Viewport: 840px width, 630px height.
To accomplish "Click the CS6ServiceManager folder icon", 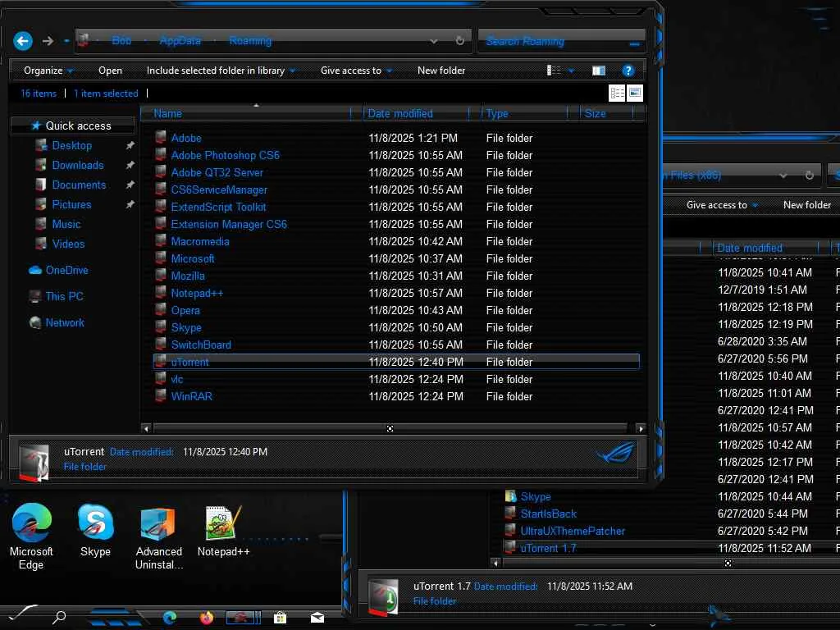I will tap(161, 189).
